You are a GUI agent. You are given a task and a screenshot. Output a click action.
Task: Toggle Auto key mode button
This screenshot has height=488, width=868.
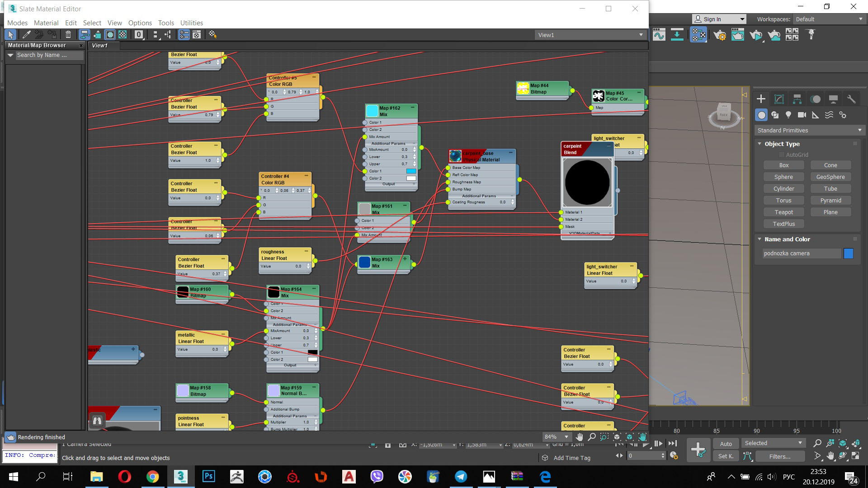click(x=726, y=444)
